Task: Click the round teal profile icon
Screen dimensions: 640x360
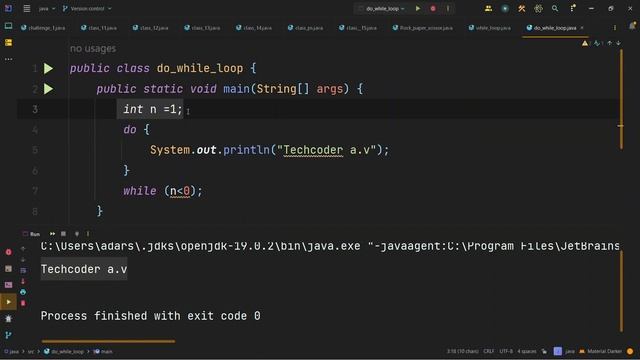Action: [x=505, y=9]
